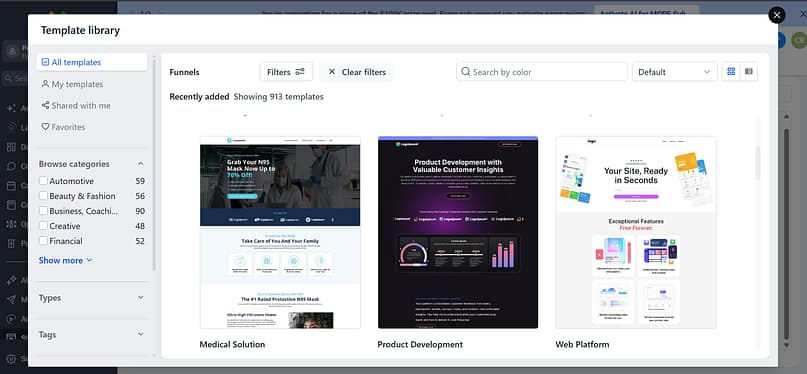
Task: Collapse the Browse categories section
Action: coord(141,164)
